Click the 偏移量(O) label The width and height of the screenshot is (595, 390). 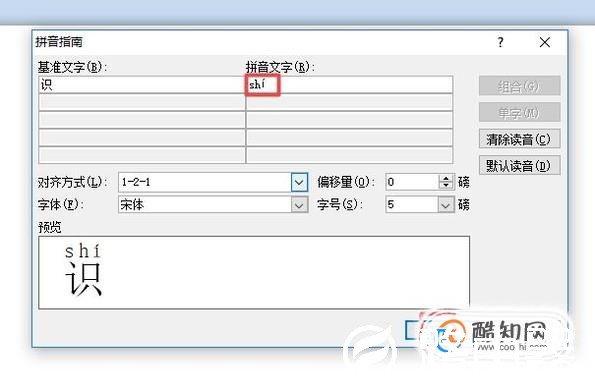346,182
